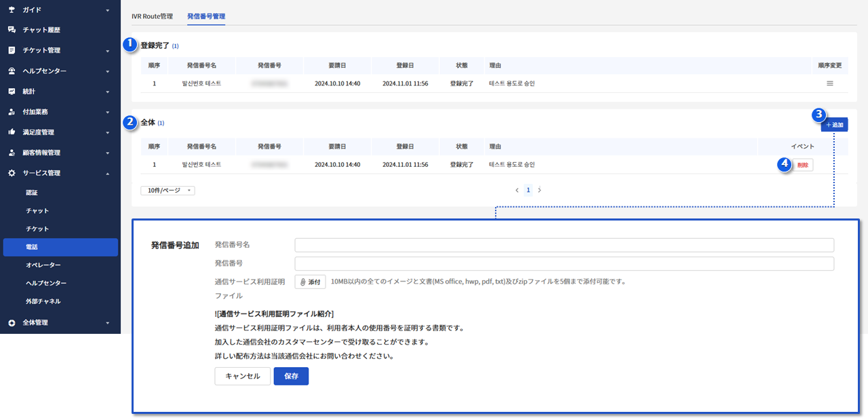Click the 発信番号追加 form title
Image resolution: width=868 pixels, height=420 pixels.
(175, 246)
